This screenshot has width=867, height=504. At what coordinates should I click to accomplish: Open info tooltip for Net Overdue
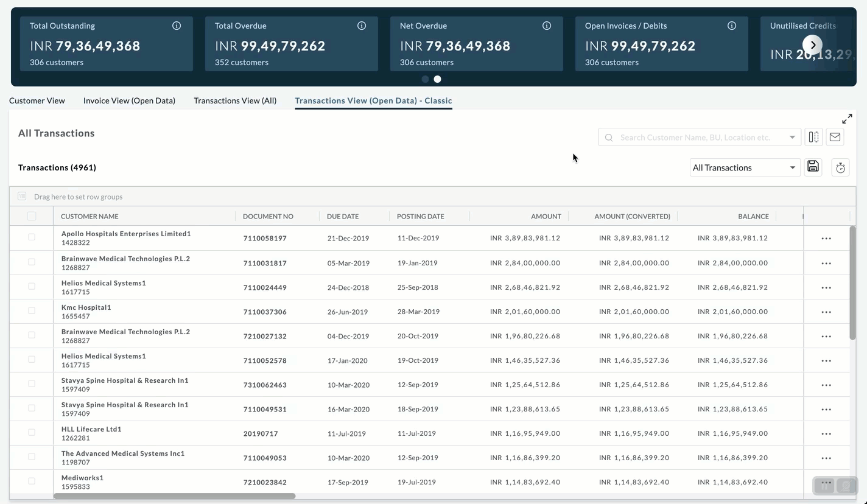(x=547, y=26)
